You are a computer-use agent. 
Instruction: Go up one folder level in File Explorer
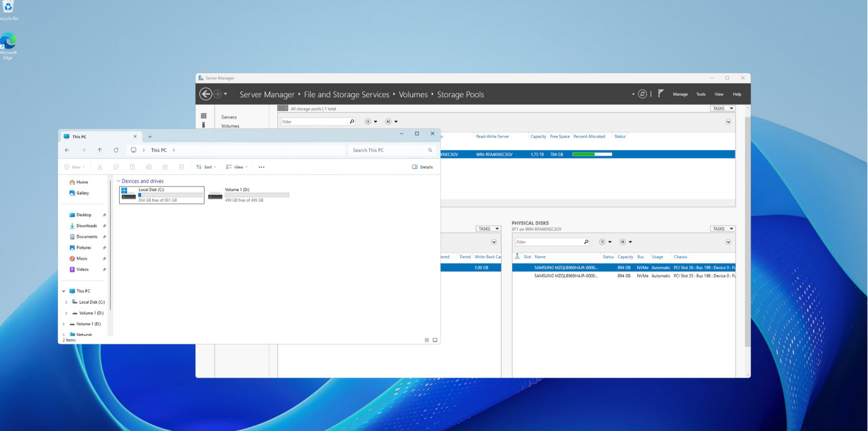pos(100,150)
